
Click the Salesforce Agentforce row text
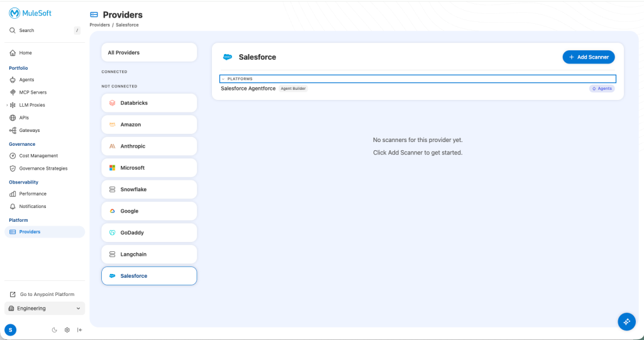(248, 88)
